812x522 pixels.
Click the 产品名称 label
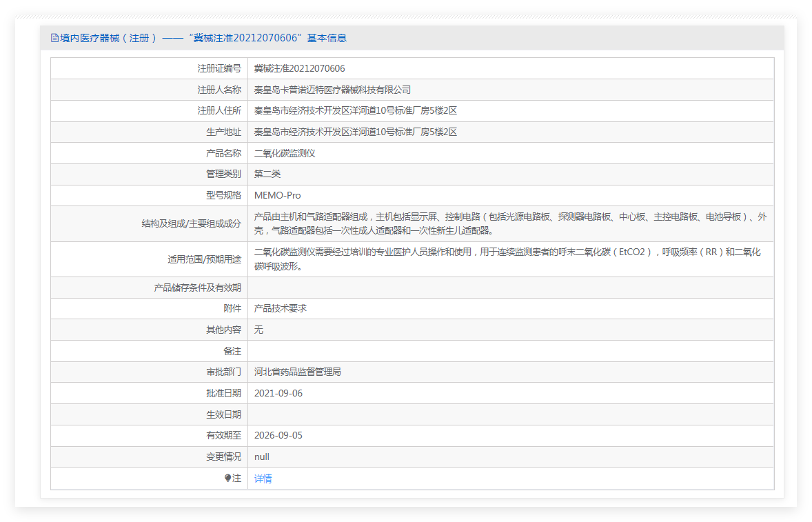224,153
